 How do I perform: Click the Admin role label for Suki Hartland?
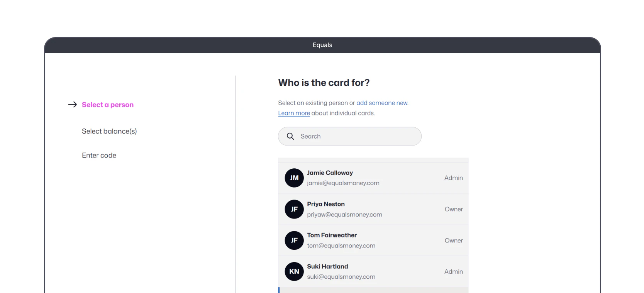[454, 272]
